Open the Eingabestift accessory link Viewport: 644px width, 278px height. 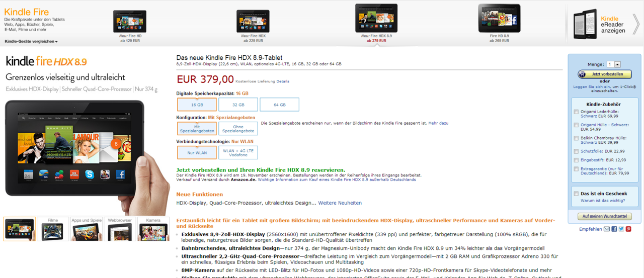pos(594,160)
